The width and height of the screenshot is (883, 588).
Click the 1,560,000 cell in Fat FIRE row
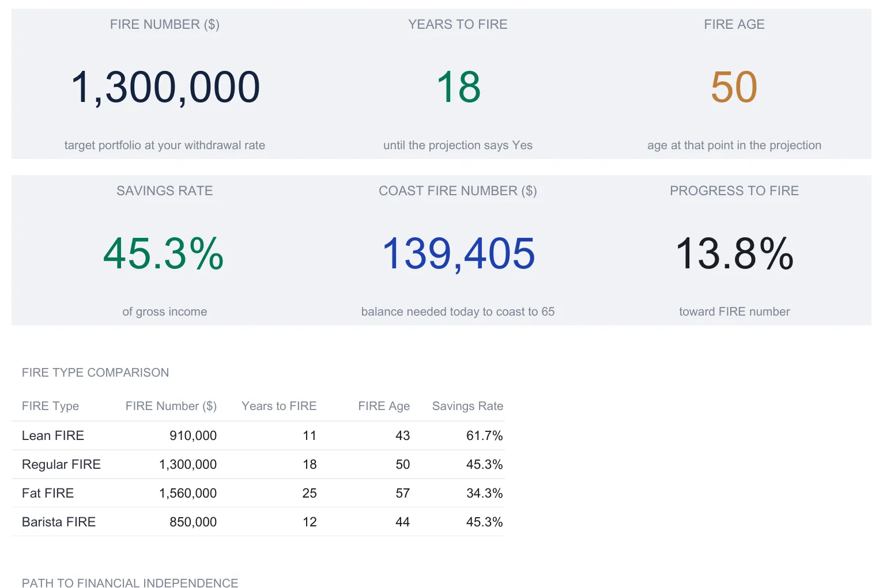tap(188, 493)
